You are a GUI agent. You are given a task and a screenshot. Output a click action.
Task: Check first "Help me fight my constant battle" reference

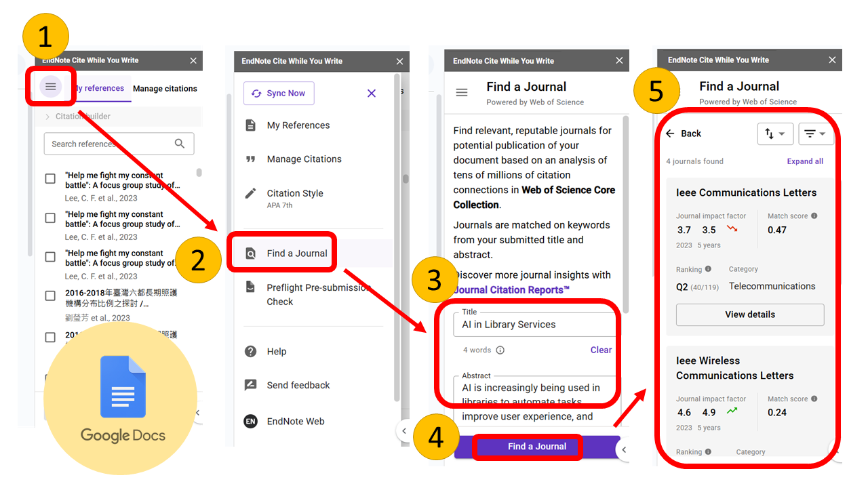(50, 179)
